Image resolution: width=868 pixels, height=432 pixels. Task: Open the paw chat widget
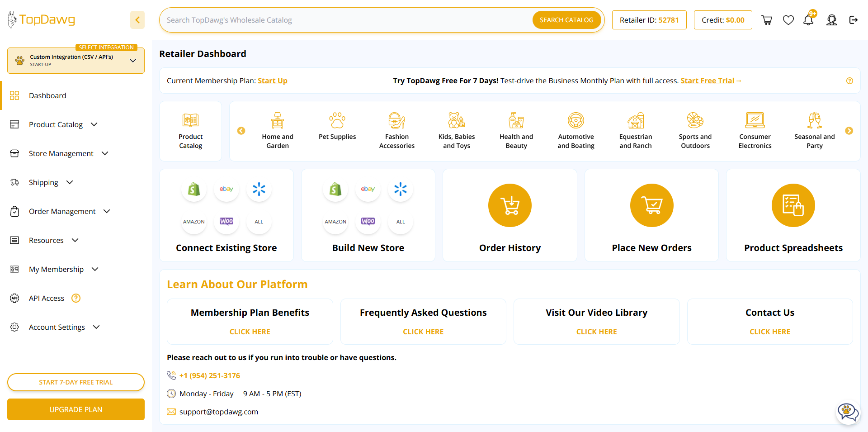click(x=847, y=412)
